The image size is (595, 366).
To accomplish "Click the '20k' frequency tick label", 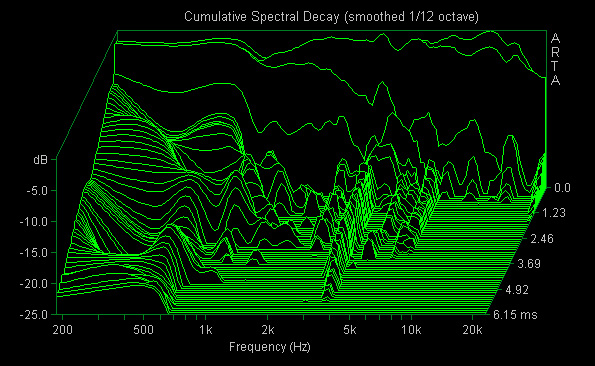I will click(x=472, y=330).
